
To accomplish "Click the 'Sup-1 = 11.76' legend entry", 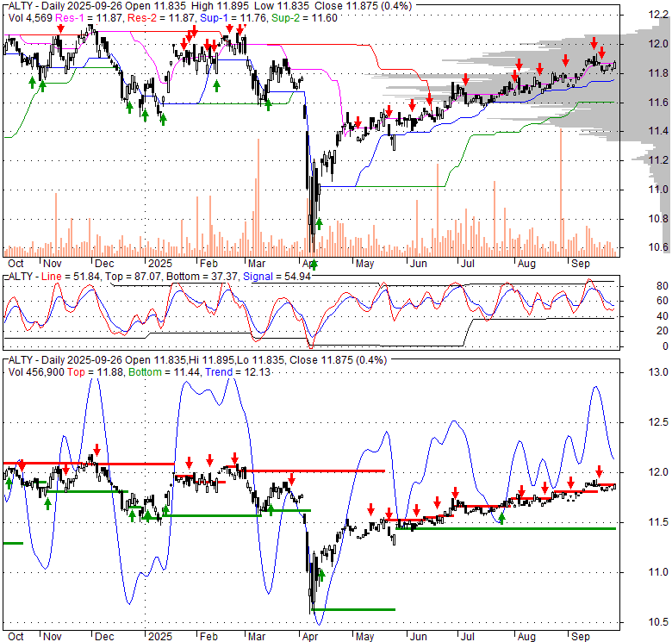I will [234, 18].
